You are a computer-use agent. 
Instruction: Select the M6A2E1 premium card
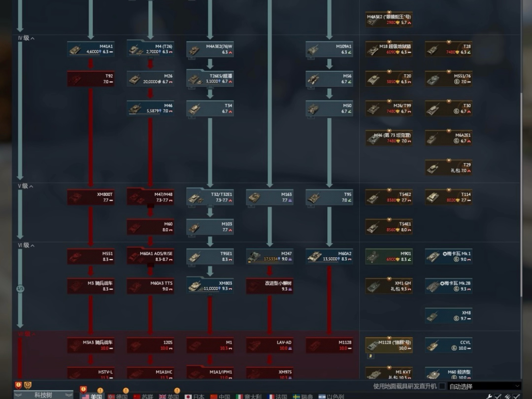pyautogui.click(x=449, y=138)
